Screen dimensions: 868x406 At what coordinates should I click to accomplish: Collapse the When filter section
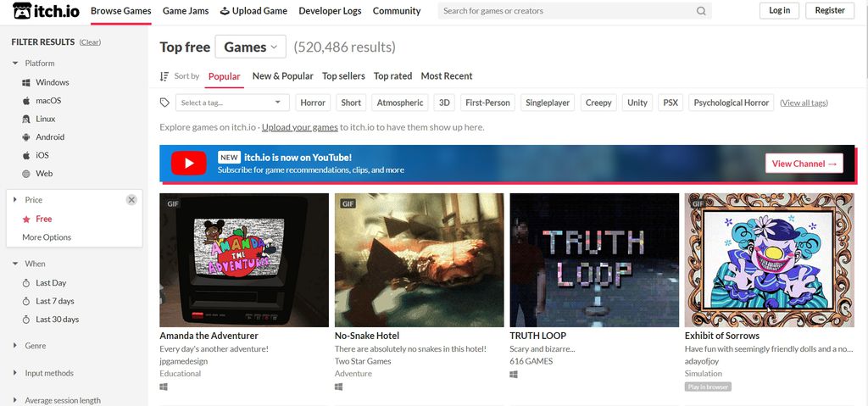point(15,264)
